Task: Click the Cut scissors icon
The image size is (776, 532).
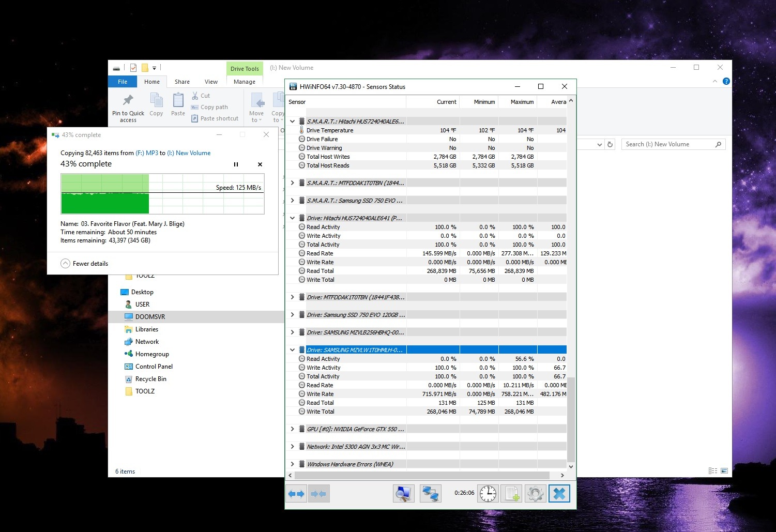Action: [195, 96]
